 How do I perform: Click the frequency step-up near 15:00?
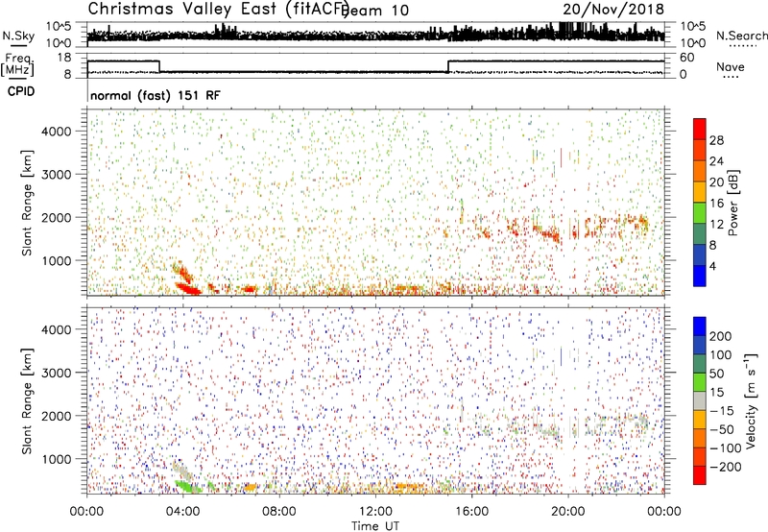coord(448,66)
